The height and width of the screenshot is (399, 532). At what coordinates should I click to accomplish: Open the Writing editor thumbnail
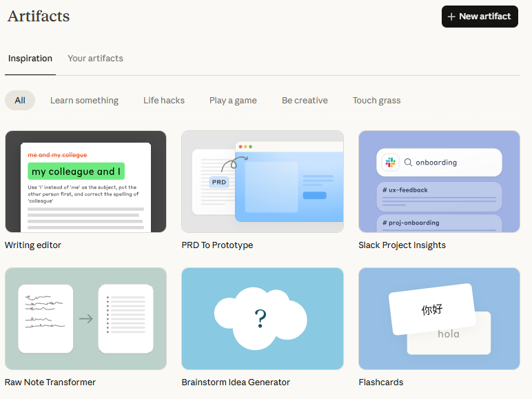(x=85, y=181)
